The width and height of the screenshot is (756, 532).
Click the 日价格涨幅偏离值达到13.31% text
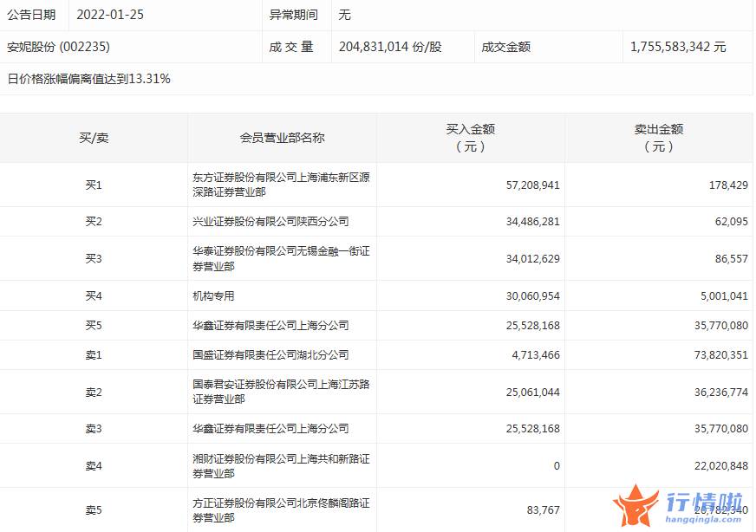click(x=88, y=79)
